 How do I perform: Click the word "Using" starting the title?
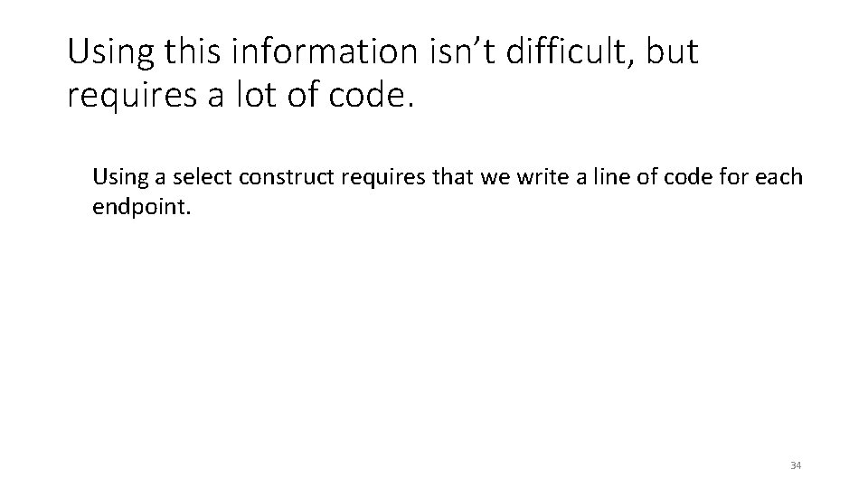110,53
